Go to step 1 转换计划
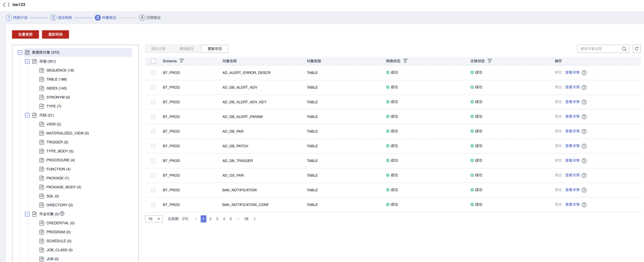The height and width of the screenshot is (262, 644). 16,18
